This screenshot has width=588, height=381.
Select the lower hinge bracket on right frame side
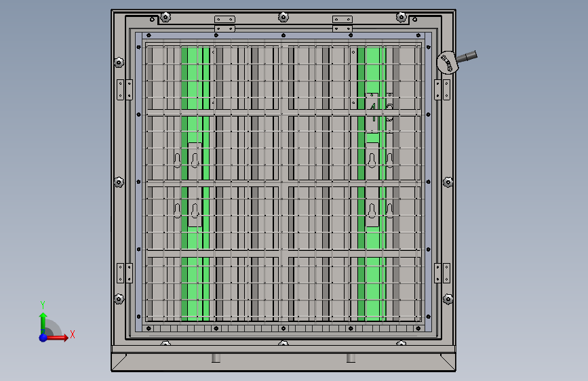point(442,273)
